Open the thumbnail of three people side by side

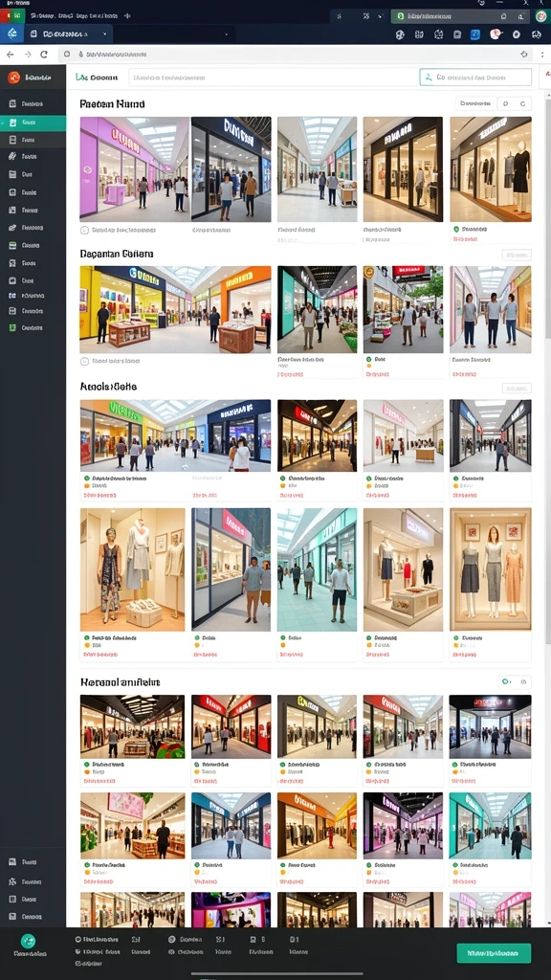pyautogui.click(x=491, y=309)
